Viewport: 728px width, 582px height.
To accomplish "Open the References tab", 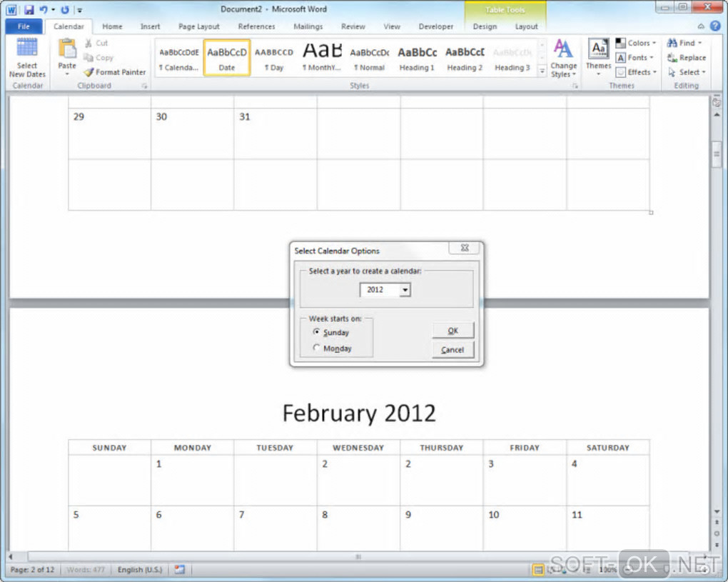I will coord(256,26).
